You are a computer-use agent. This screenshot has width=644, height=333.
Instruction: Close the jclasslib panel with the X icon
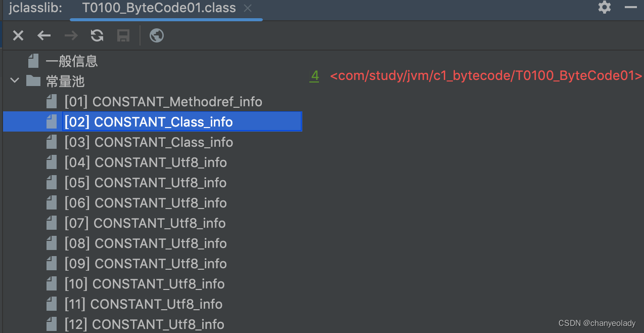click(x=18, y=35)
